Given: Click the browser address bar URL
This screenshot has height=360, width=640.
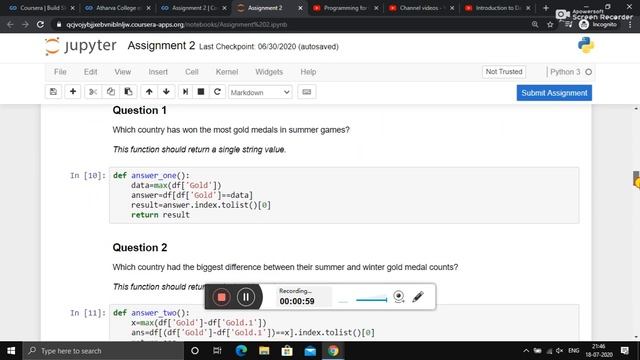Looking at the screenshot, I should (x=176, y=24).
